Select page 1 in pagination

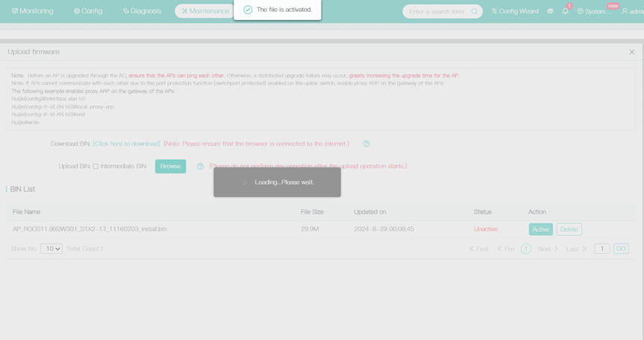coord(525,249)
